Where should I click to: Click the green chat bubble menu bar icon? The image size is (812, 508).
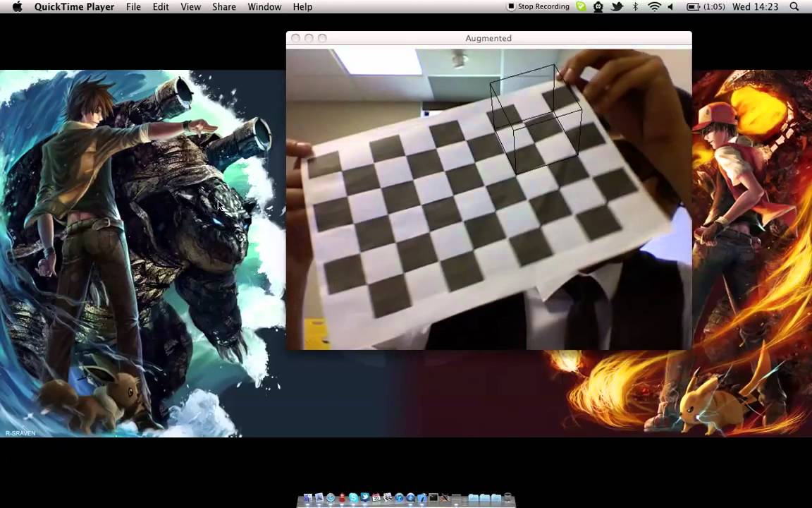tap(581, 7)
